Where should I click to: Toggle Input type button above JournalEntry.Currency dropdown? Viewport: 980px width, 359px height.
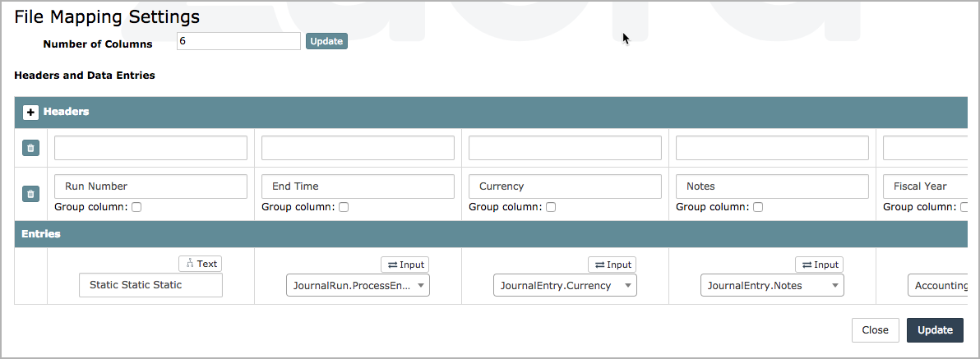click(612, 265)
